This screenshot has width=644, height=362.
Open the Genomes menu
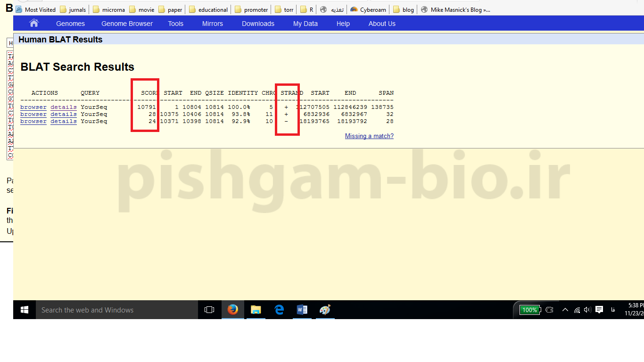pyautogui.click(x=70, y=24)
